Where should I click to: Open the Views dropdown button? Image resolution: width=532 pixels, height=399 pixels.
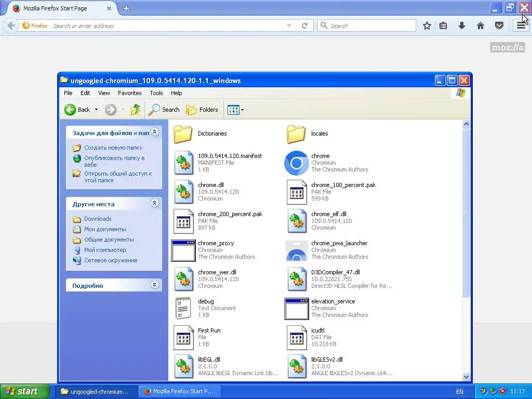coord(235,110)
